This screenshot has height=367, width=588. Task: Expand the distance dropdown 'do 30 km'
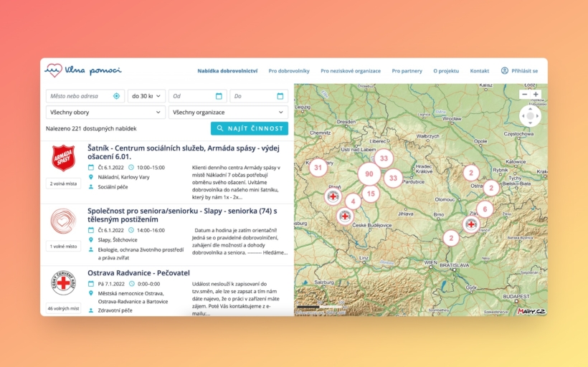click(x=146, y=96)
